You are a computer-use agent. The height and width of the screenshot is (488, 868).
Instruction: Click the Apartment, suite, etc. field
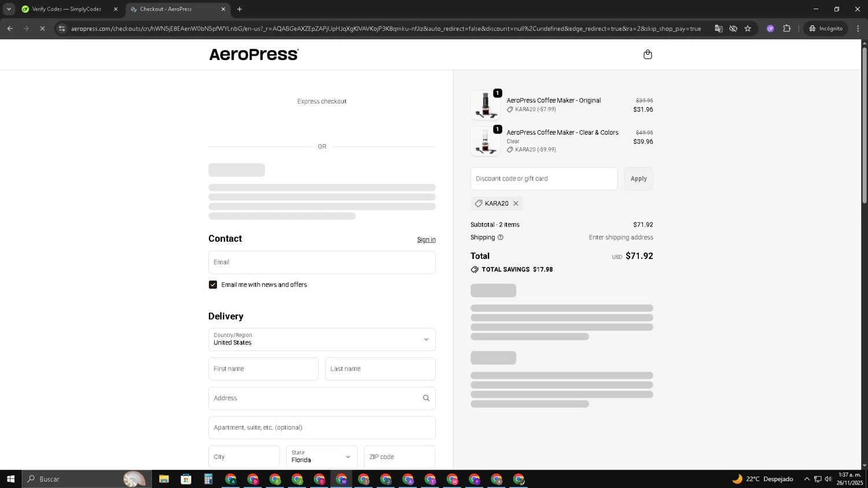coord(322,428)
